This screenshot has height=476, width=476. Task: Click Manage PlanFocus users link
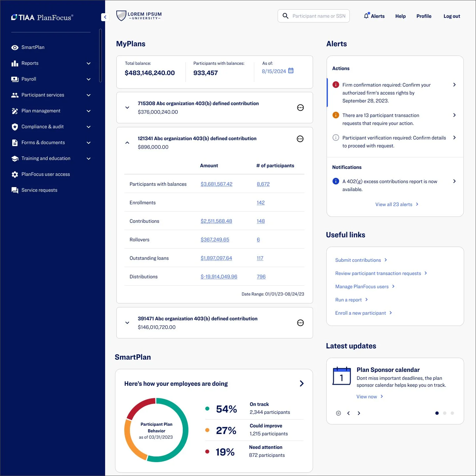[365, 287]
